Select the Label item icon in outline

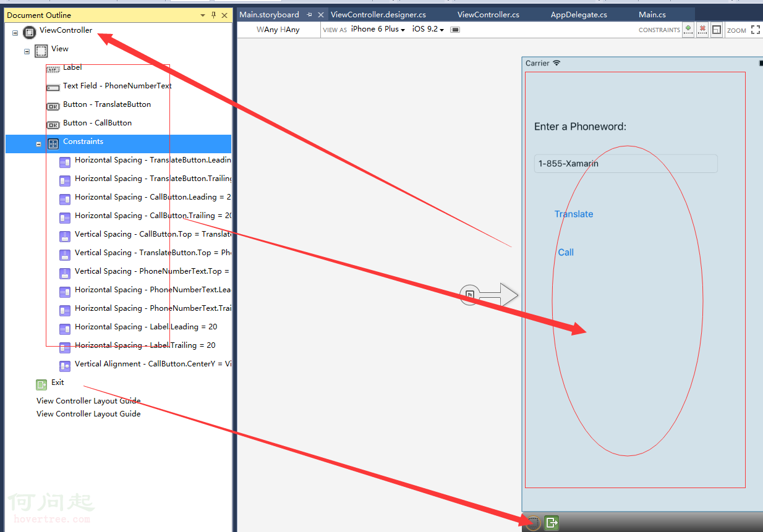[53, 69]
